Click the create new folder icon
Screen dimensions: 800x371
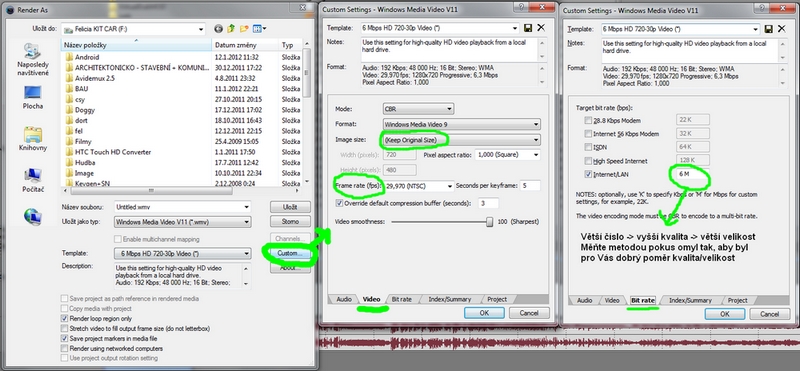coord(244,29)
